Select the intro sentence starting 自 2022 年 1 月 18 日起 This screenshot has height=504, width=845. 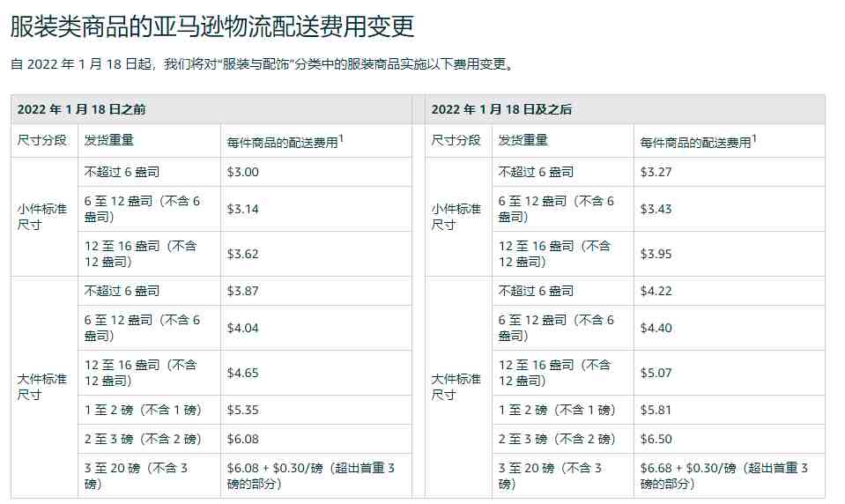pos(263,64)
